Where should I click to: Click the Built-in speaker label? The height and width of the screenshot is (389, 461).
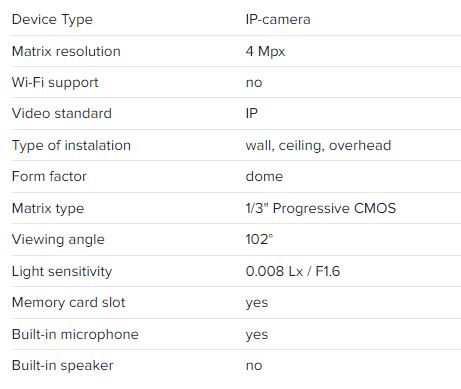point(63,366)
